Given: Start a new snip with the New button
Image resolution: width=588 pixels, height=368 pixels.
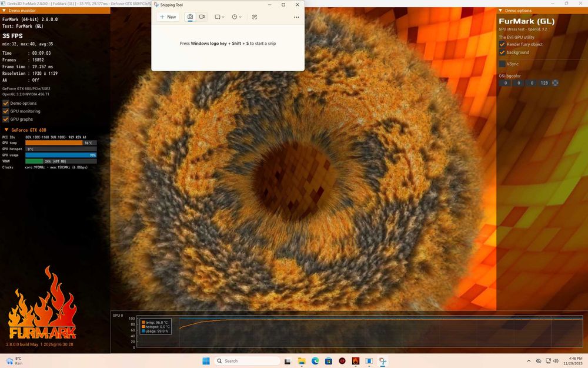Looking at the screenshot, I should pos(168,17).
